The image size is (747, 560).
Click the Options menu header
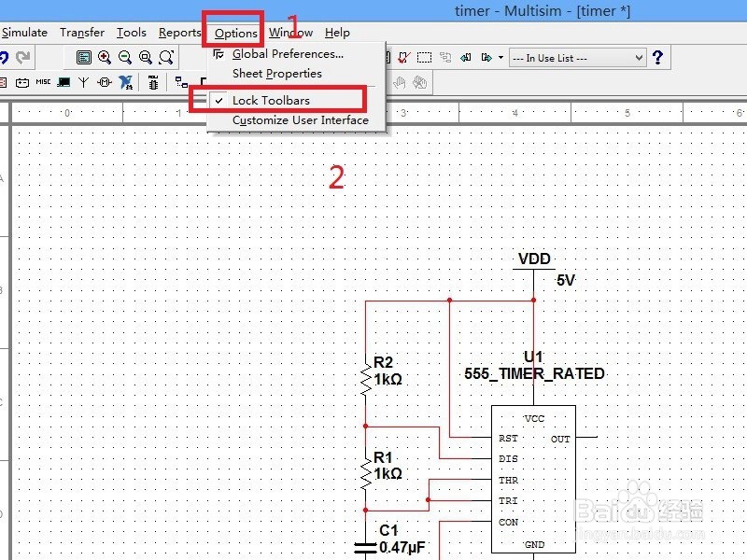[236, 34]
